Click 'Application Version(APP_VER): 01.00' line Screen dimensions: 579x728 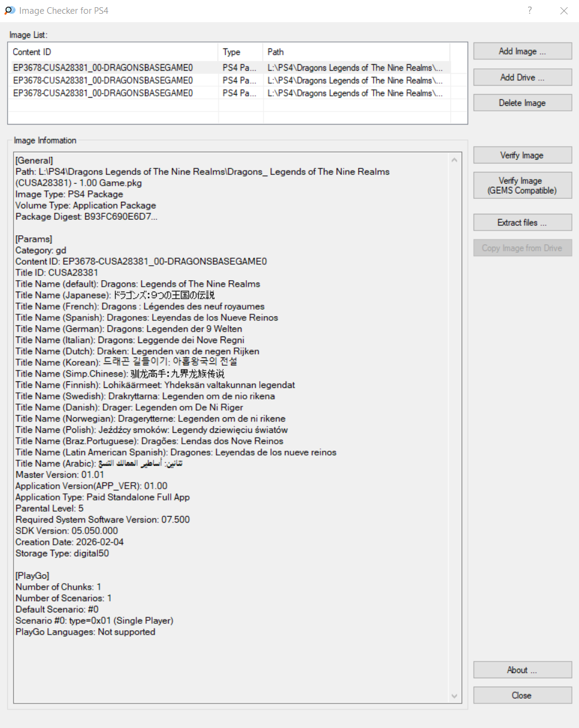point(91,486)
